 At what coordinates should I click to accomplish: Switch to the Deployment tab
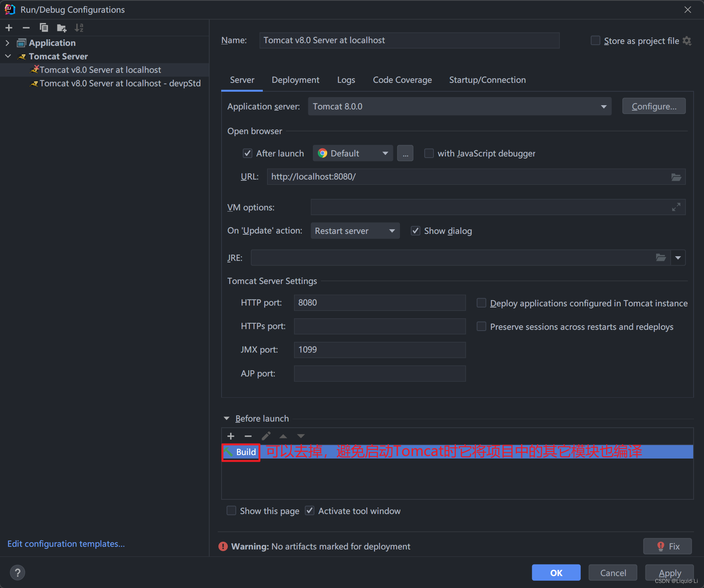pos(296,80)
